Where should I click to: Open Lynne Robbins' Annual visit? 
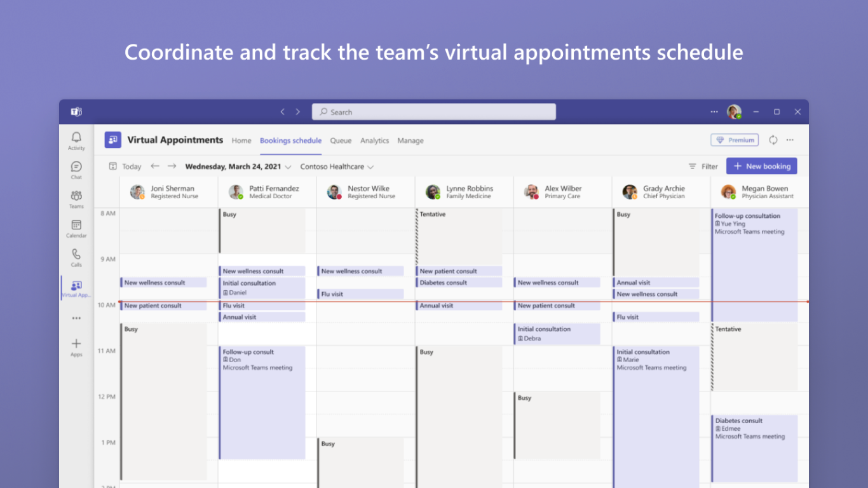[x=459, y=306]
